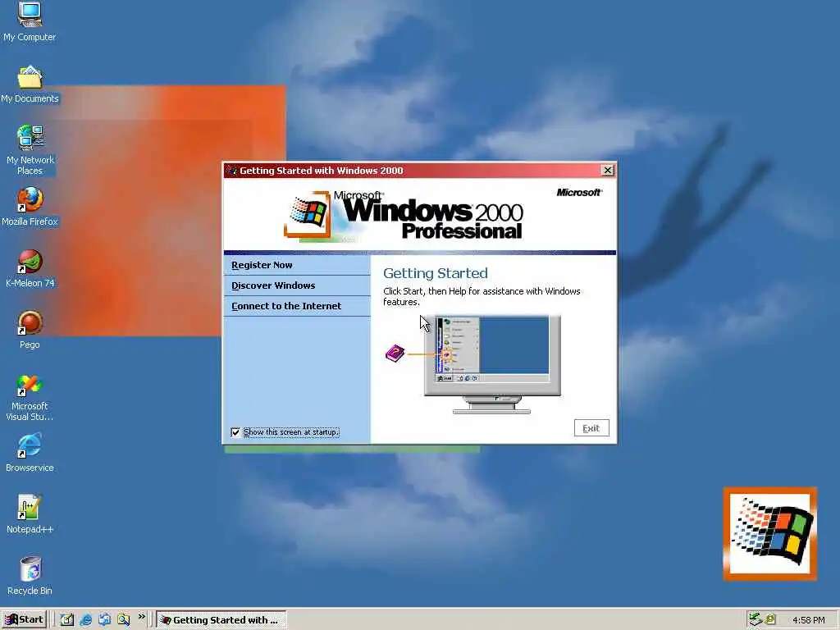Click the Microsoft logo text in dialog
The width and height of the screenshot is (840, 630).
click(578, 192)
